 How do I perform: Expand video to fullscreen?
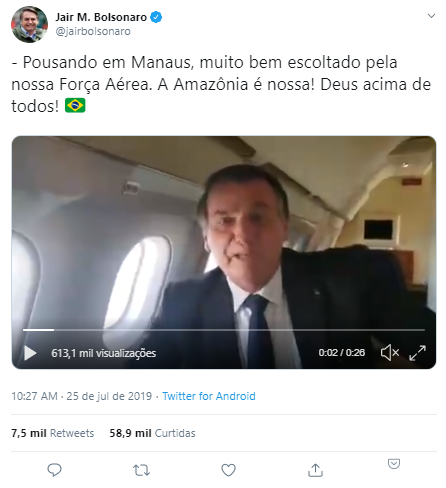click(x=417, y=353)
